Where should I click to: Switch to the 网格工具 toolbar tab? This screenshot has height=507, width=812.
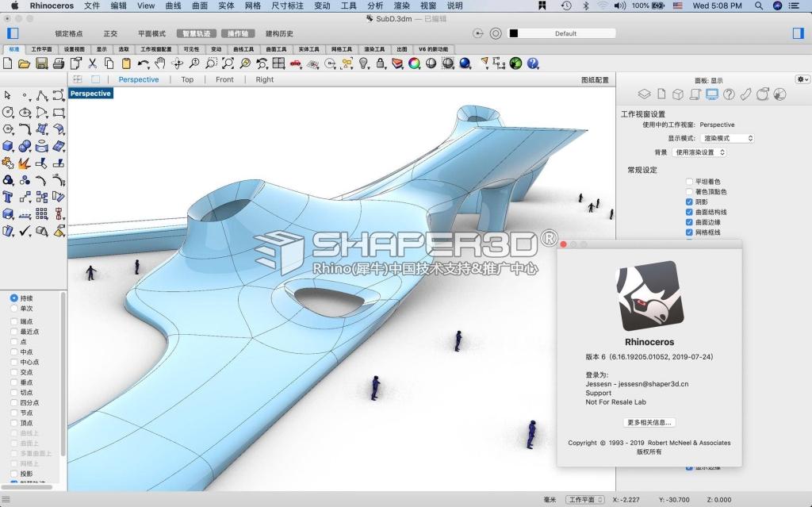pos(342,49)
